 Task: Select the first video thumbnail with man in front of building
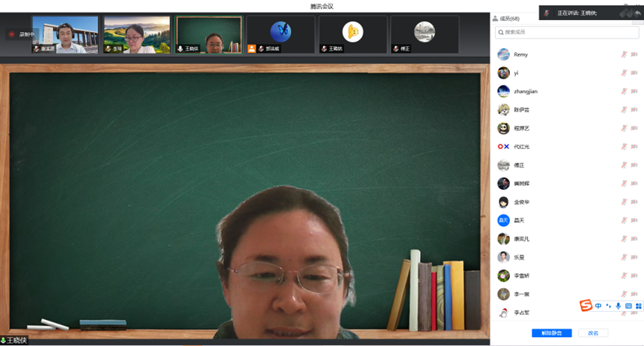tap(65, 34)
